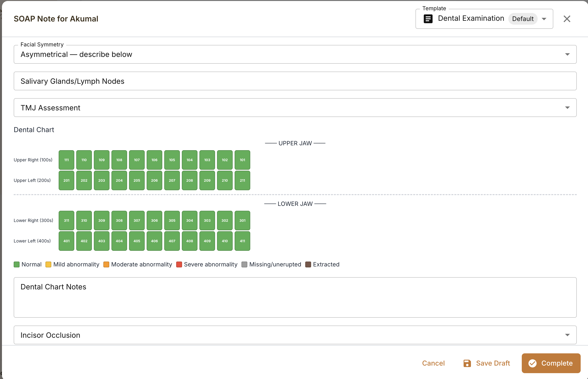Click the template document icon
Viewport: 588px width, 379px height.
pyautogui.click(x=428, y=19)
